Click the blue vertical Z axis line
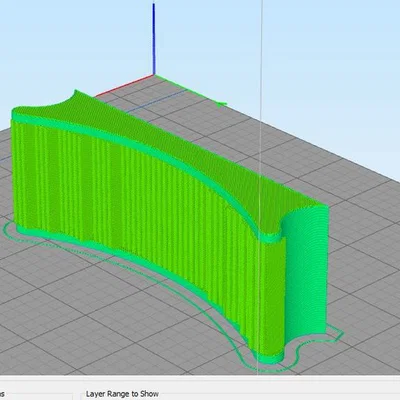The image size is (400, 400). 154,39
